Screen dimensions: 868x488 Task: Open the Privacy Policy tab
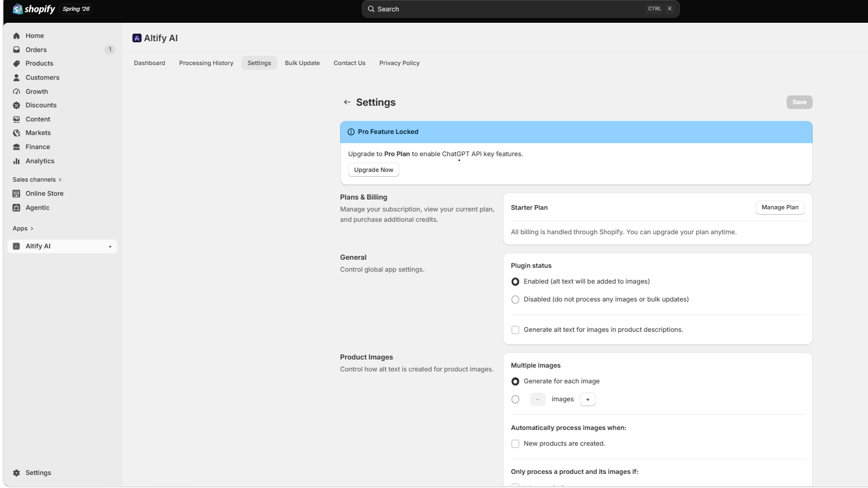[399, 63]
